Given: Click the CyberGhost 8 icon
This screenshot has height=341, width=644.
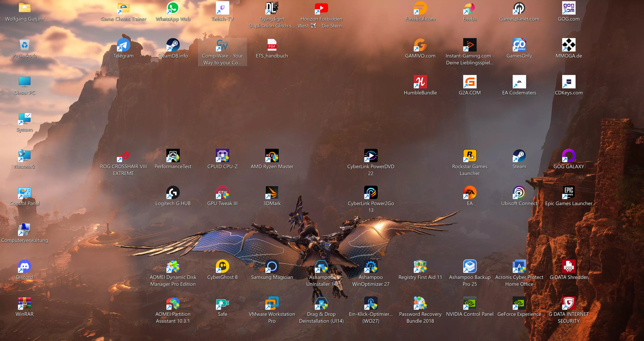Looking at the screenshot, I should (x=223, y=266).
